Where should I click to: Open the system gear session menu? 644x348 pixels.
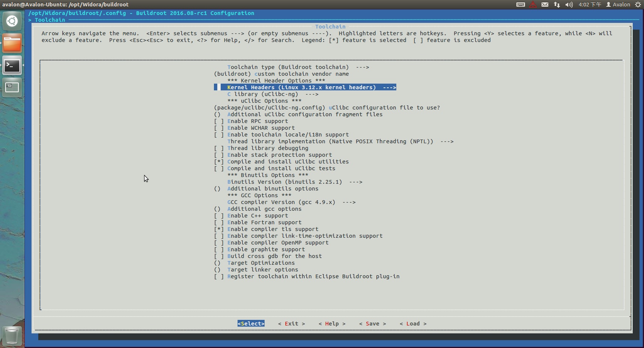coord(638,4)
